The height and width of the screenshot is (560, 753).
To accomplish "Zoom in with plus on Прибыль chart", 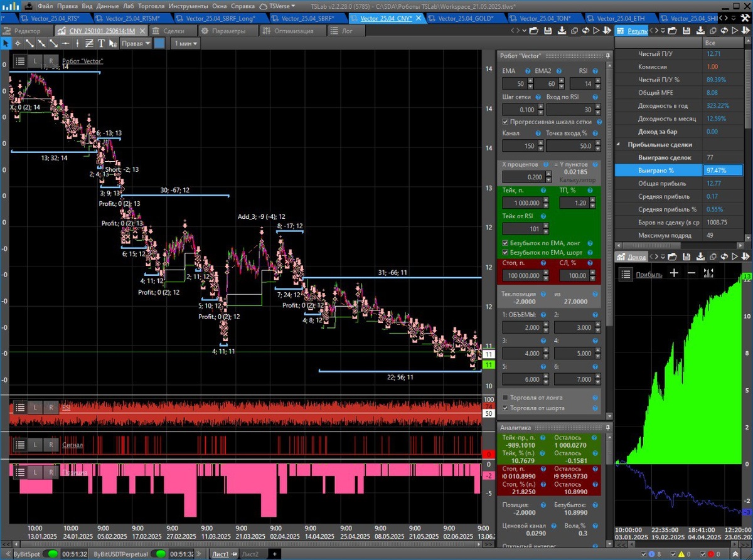I will 674,273.
